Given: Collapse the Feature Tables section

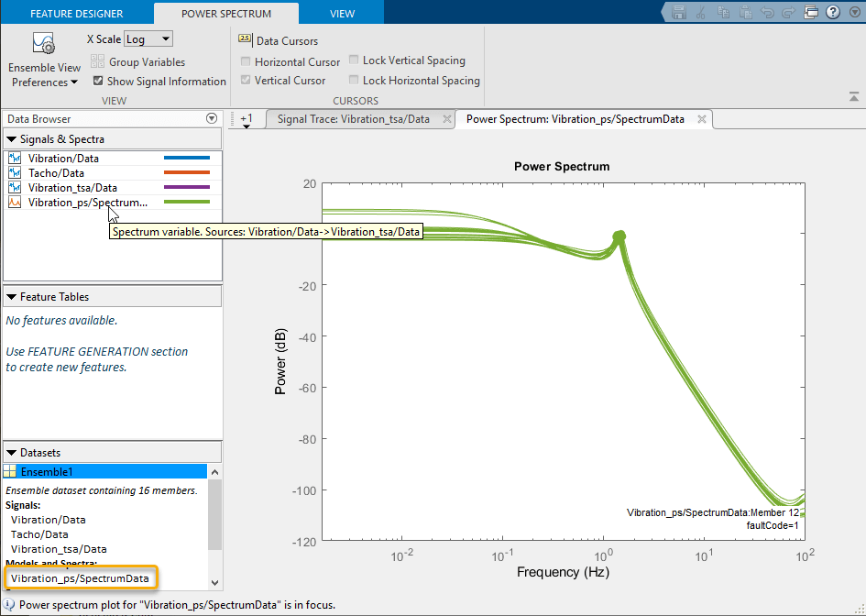Looking at the screenshot, I should (12, 297).
